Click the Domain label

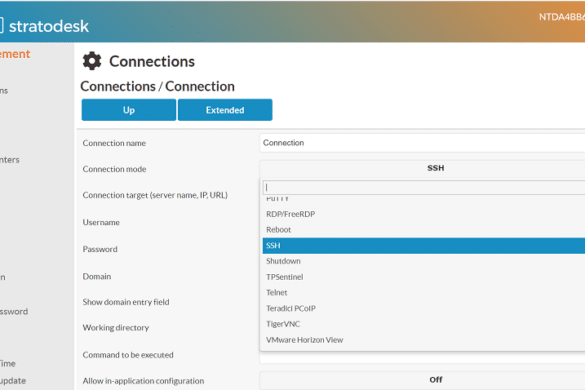click(x=97, y=277)
